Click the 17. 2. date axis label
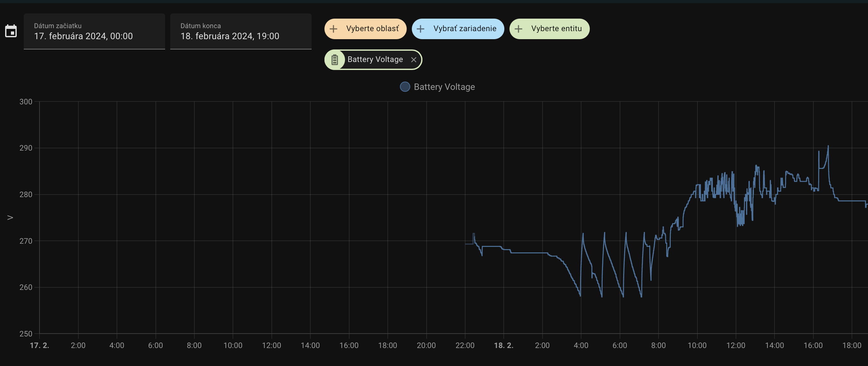Image resolution: width=868 pixels, height=366 pixels. pos(40,345)
